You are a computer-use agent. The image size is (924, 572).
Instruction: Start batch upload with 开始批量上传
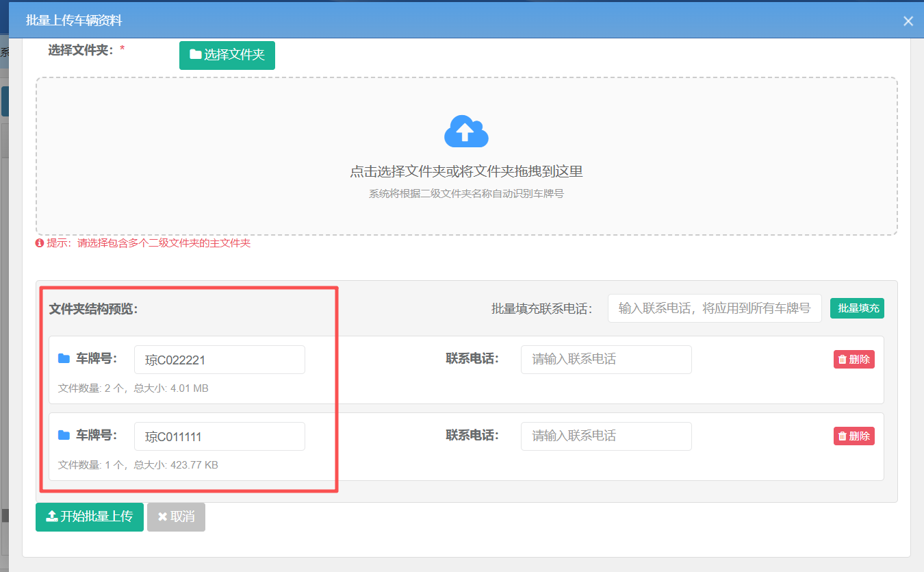pyautogui.click(x=90, y=517)
